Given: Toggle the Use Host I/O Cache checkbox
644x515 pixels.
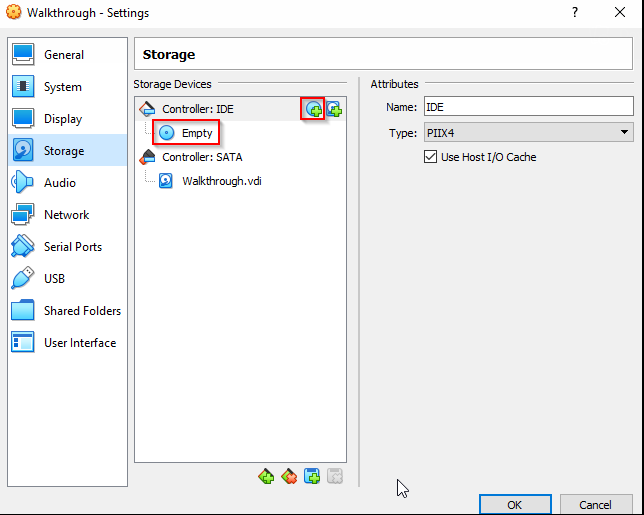Looking at the screenshot, I should click(430, 157).
